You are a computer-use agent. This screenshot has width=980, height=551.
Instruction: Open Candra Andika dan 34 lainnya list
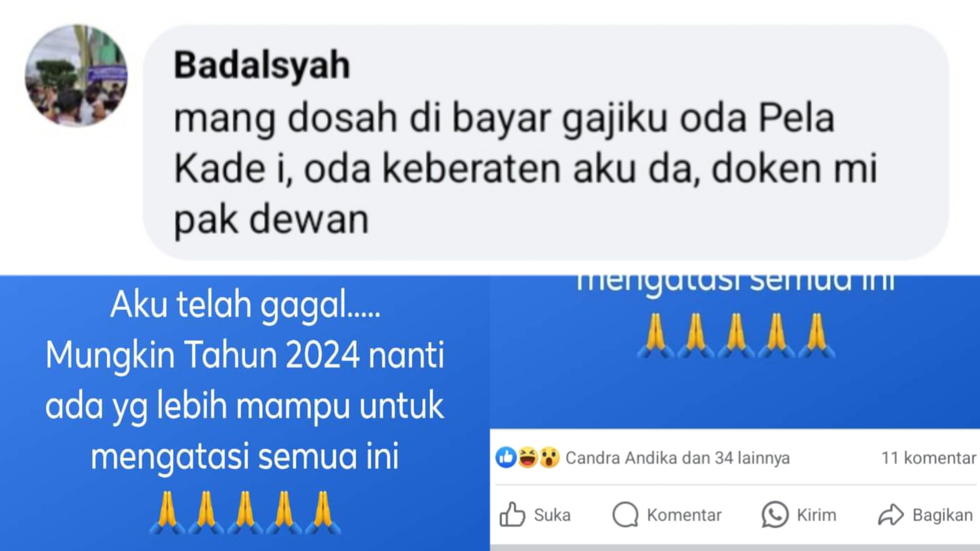click(678, 458)
